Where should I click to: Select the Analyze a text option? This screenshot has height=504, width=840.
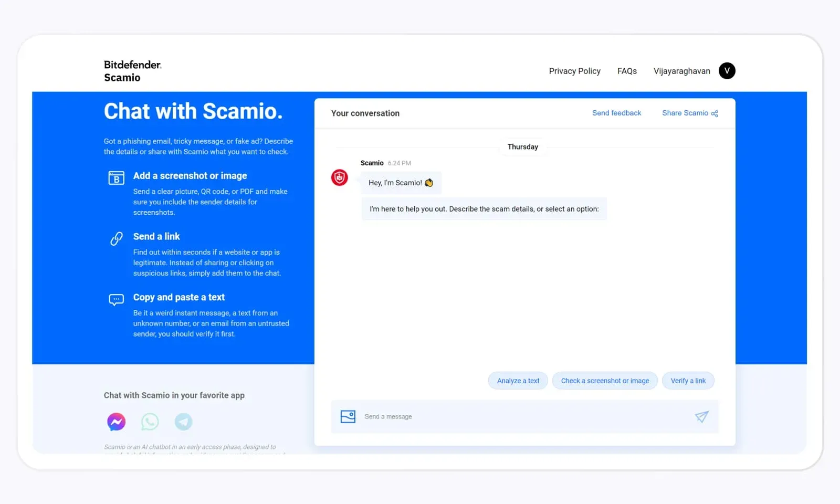click(518, 381)
